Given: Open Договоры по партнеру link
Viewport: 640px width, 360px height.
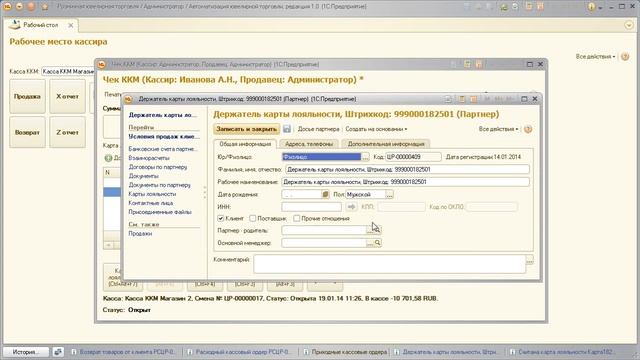Looking at the screenshot, I should 158,167.
